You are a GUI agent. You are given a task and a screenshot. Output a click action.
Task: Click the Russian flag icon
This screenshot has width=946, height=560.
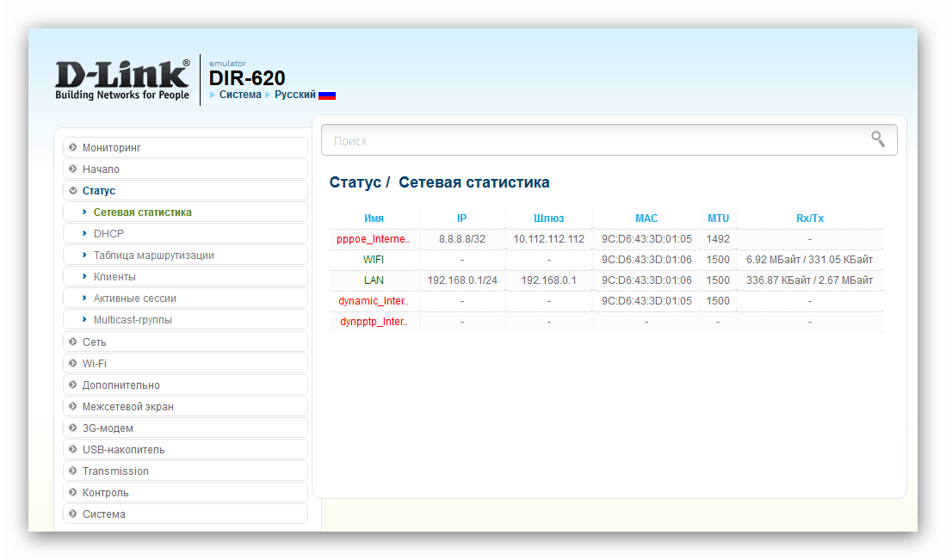(327, 95)
